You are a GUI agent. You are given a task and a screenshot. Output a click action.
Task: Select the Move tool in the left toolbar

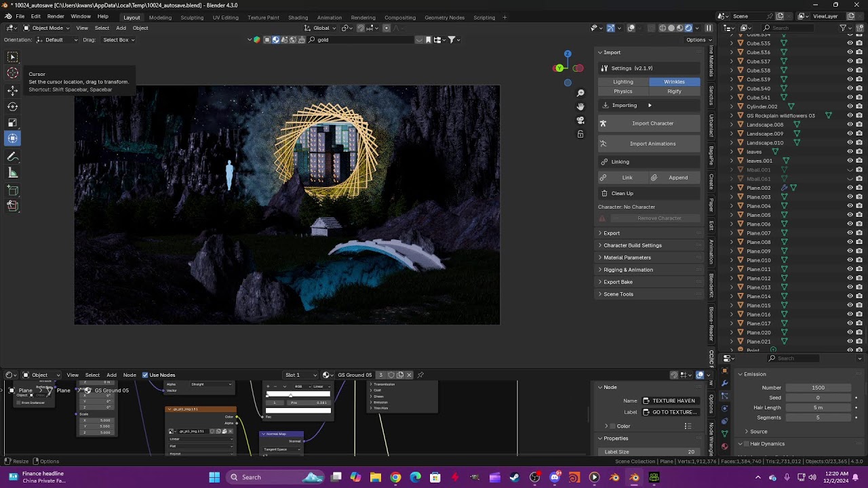pos(12,90)
